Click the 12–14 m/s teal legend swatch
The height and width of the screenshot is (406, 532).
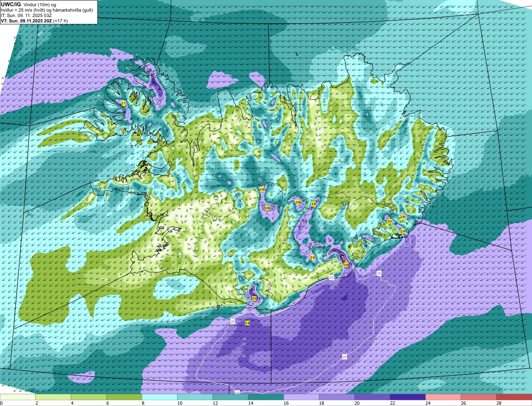231,397
